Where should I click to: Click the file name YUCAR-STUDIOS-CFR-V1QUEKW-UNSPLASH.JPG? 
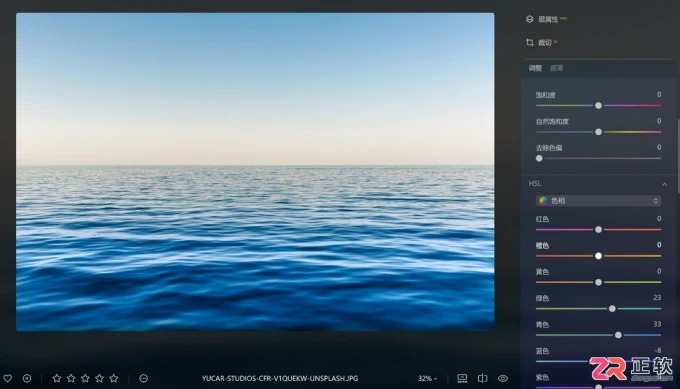[x=280, y=378]
